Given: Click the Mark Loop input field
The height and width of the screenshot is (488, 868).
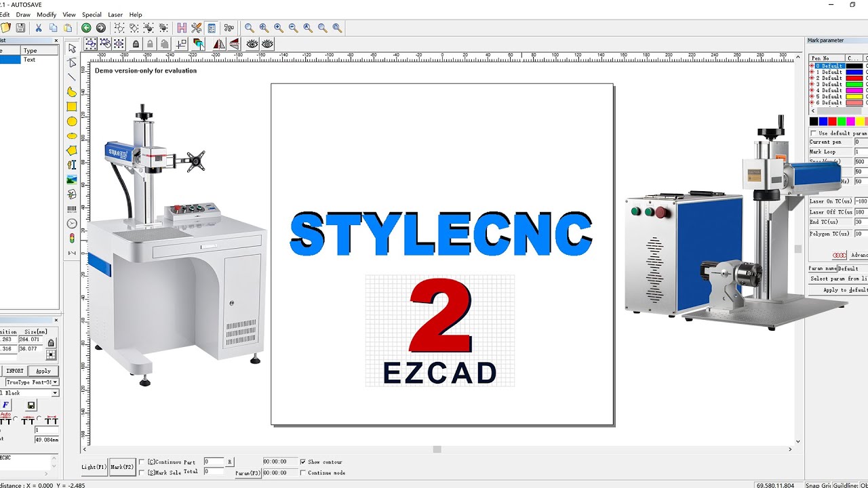Looking at the screenshot, I should [861, 152].
